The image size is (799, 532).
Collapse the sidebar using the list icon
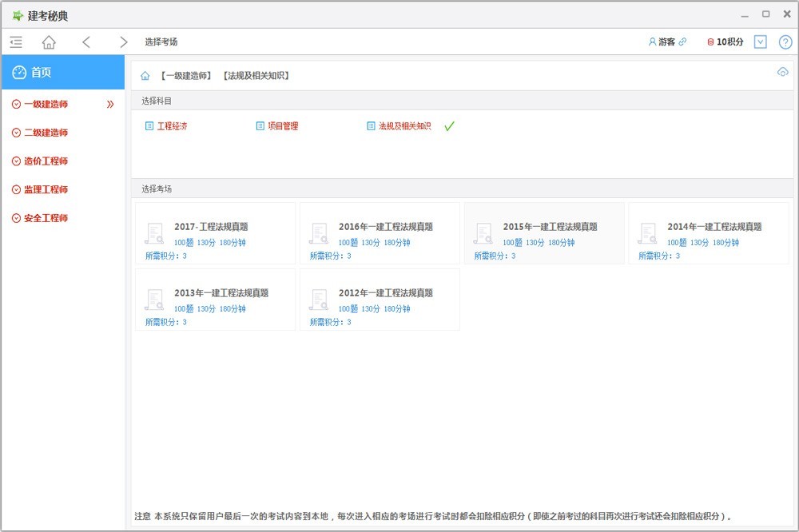pos(15,42)
